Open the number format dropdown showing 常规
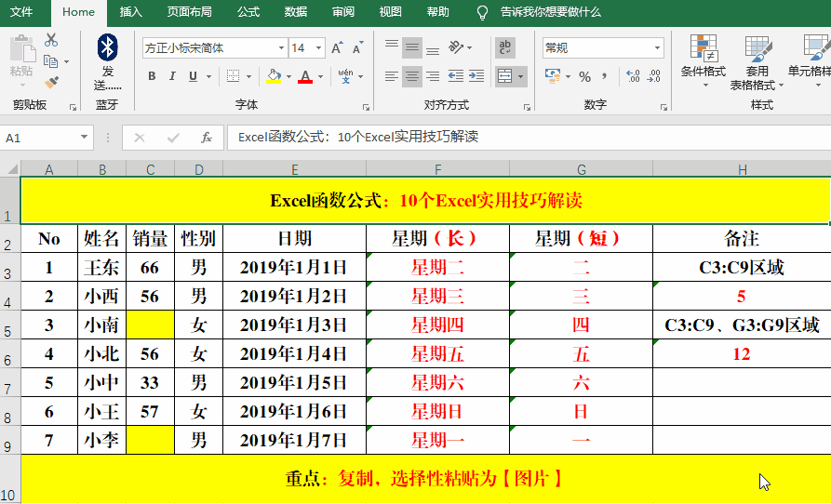The image size is (831, 504). [x=657, y=48]
